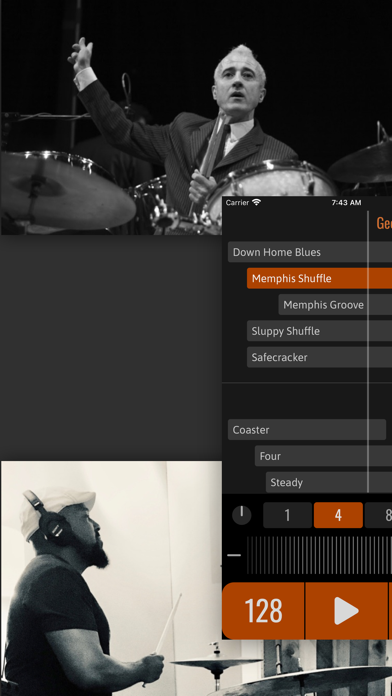Choose the 8 bar count option
Image resolution: width=392 pixels, height=696 pixels.
point(379,515)
